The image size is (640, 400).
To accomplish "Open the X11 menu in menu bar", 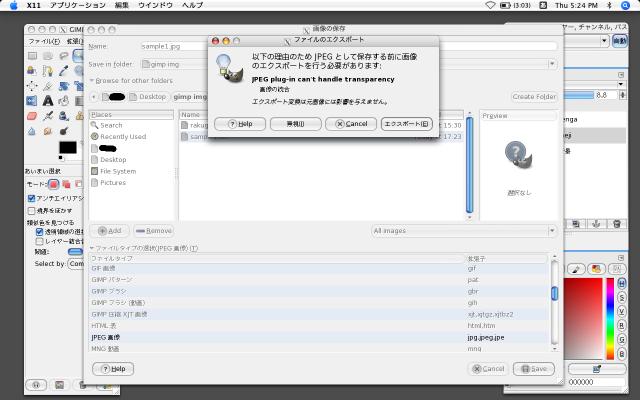I will [x=33, y=5].
